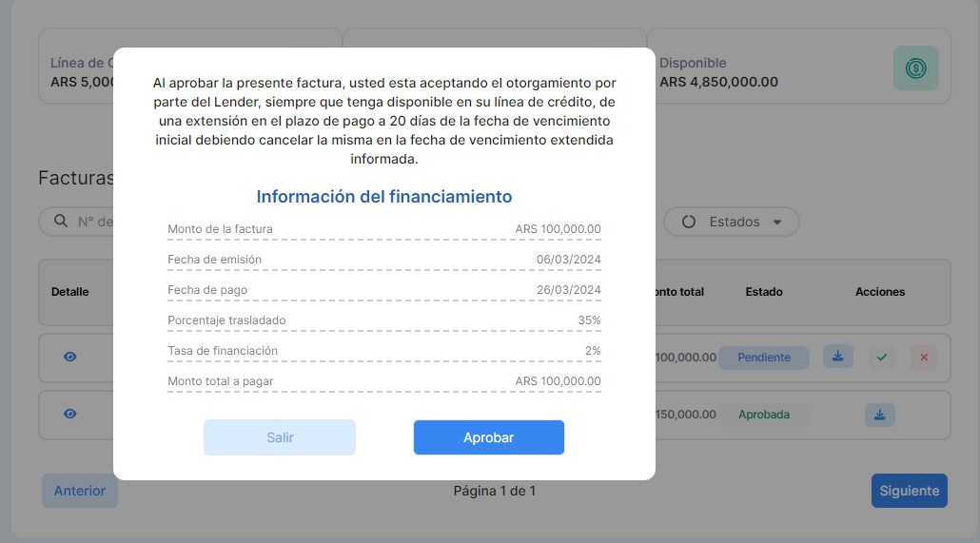Go to the Siguiente page
The height and width of the screenshot is (543, 980).
tap(909, 491)
